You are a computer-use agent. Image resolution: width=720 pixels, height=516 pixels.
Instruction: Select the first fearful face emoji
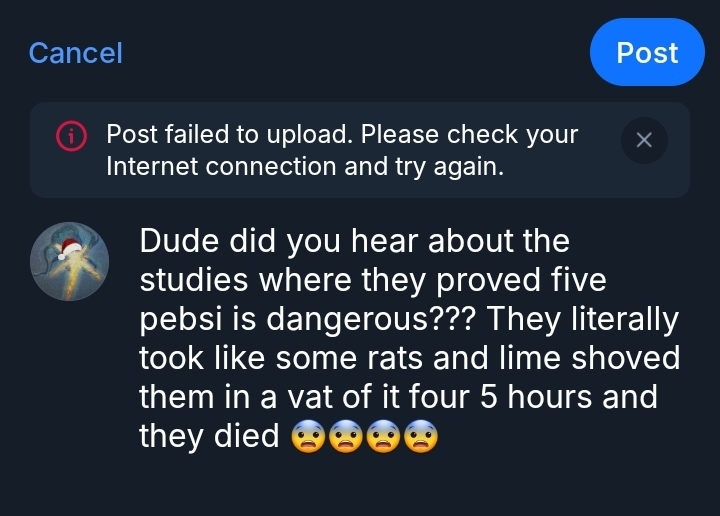(305, 436)
